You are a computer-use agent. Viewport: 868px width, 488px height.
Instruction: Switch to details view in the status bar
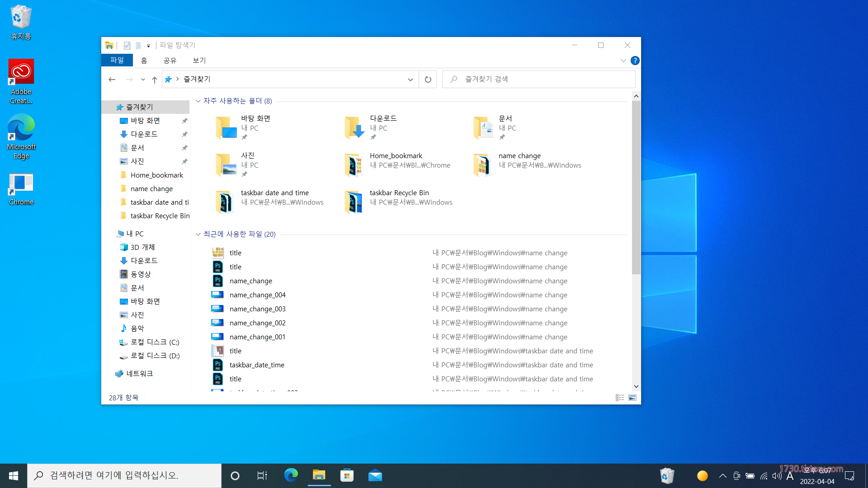coord(620,398)
